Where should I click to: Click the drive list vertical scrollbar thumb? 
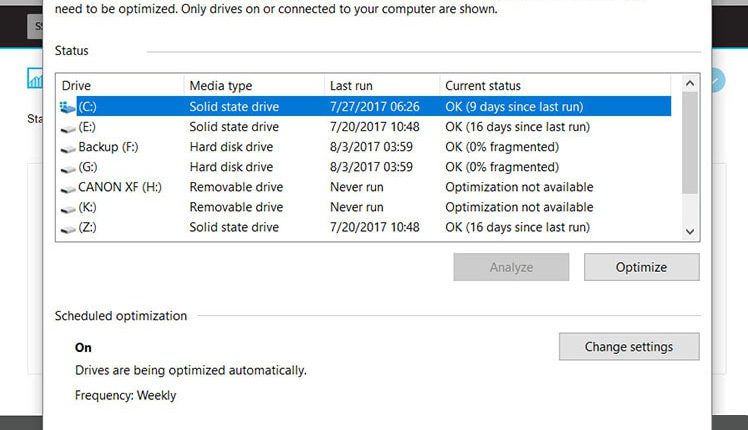690,143
